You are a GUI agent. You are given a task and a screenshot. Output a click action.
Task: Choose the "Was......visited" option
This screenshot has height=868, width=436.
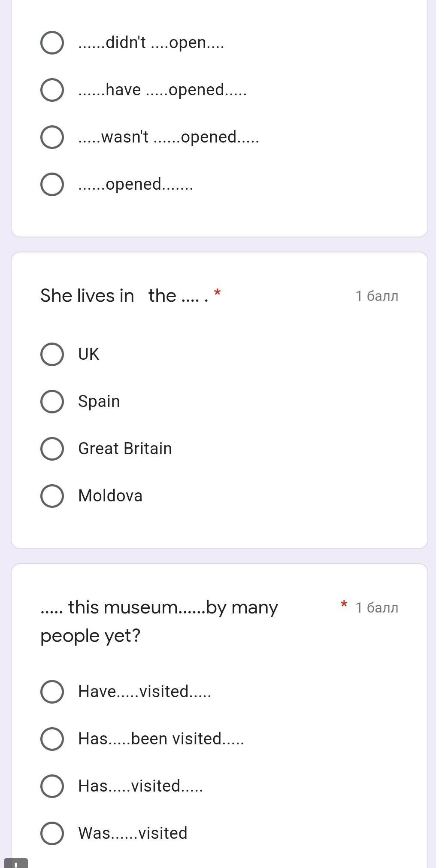pos(52,834)
